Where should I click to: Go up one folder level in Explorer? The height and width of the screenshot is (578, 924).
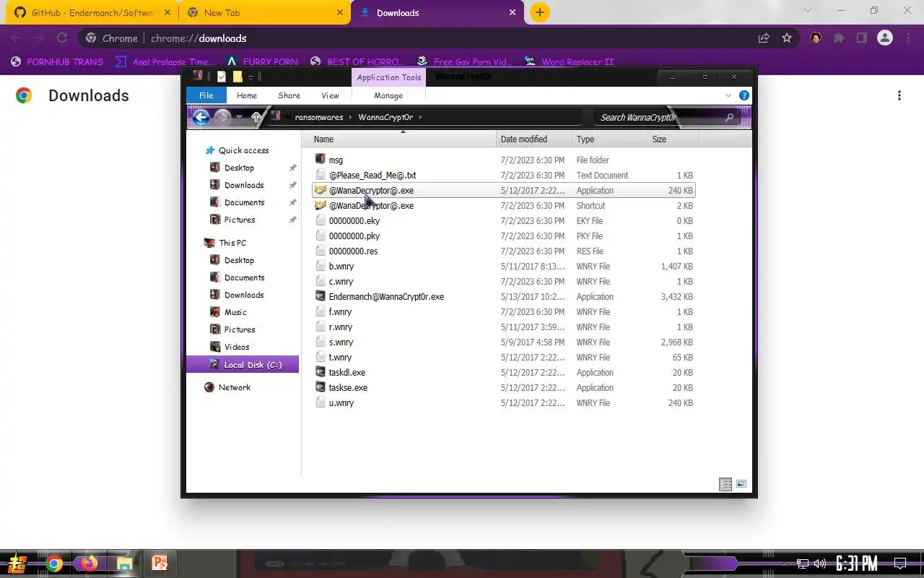click(256, 117)
